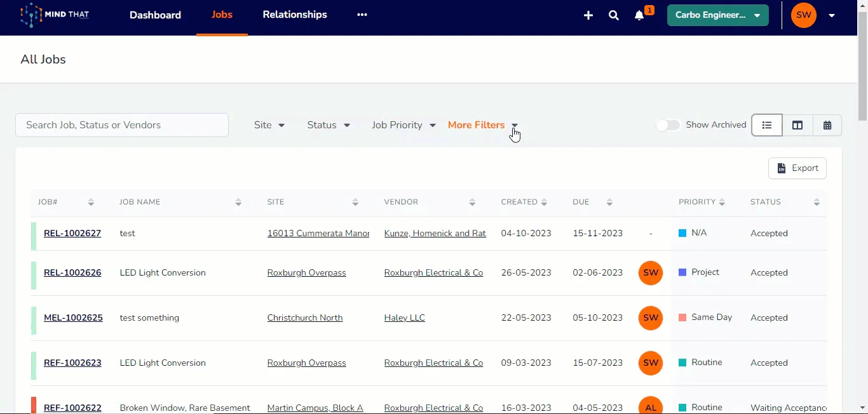Screen dimensions: 868x414
Task: Click job name 'Broken Window, Rare Basement'
Action: pyautogui.click(x=185, y=408)
